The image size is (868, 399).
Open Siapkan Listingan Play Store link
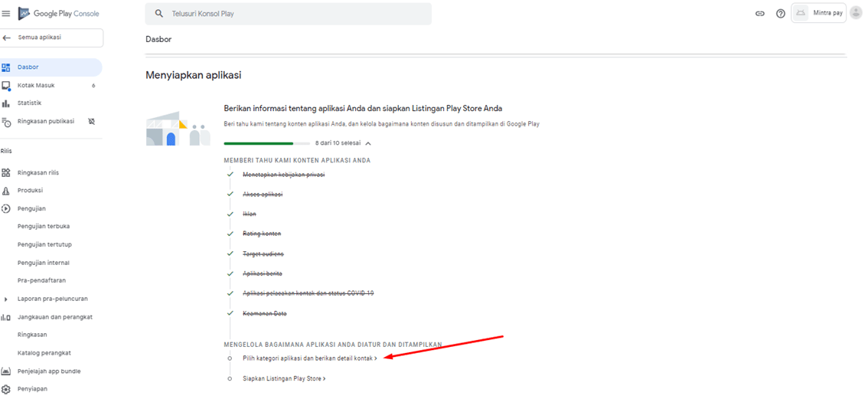pos(283,378)
